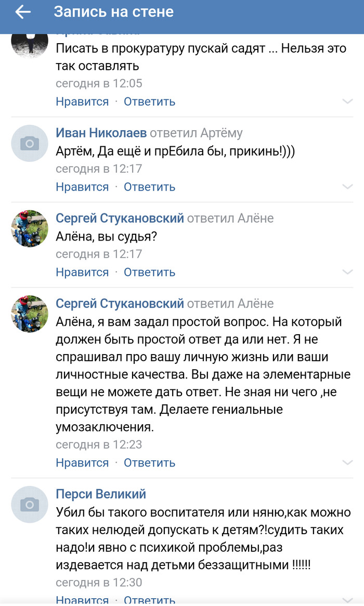The image size is (364, 606).
Task: Reply to the long 12:23 comment
Action: [x=149, y=463]
